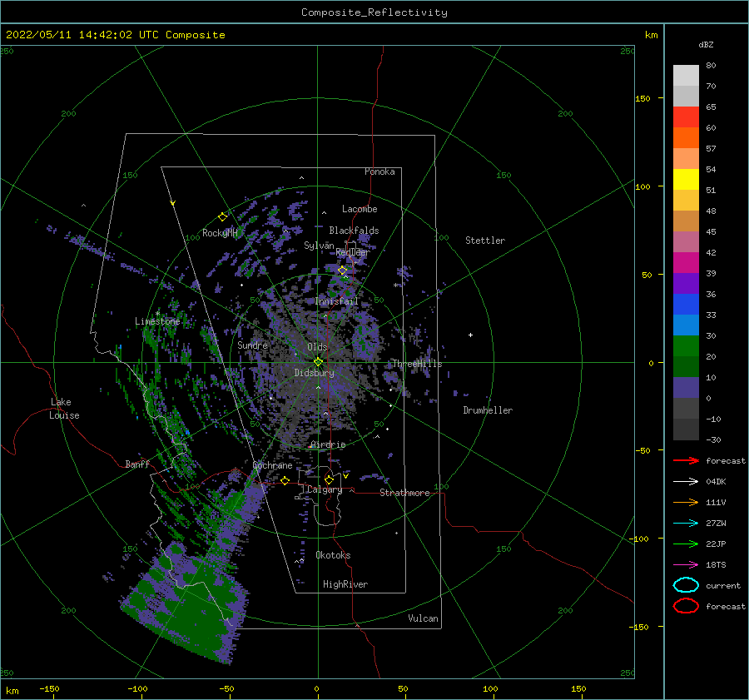Click the Limestone label

[x=157, y=321]
